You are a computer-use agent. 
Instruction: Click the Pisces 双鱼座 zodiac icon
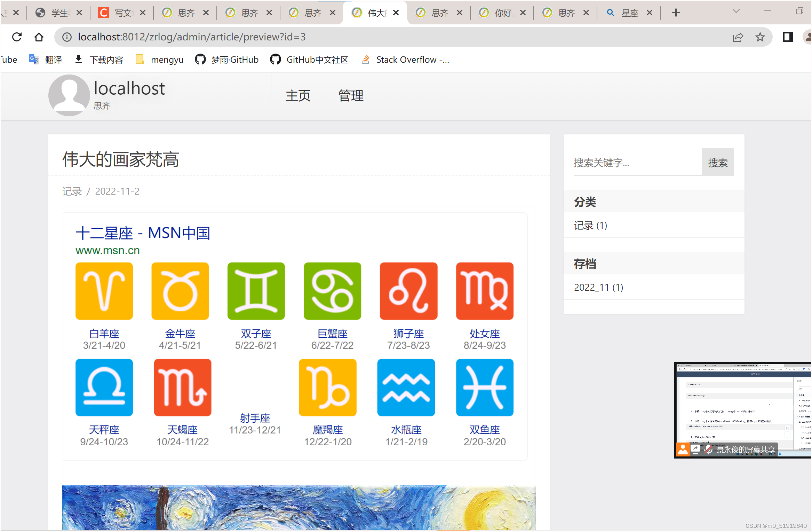tap(485, 388)
